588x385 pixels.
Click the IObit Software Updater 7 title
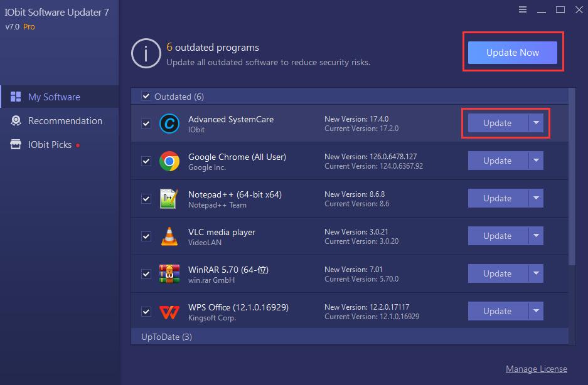[56, 12]
